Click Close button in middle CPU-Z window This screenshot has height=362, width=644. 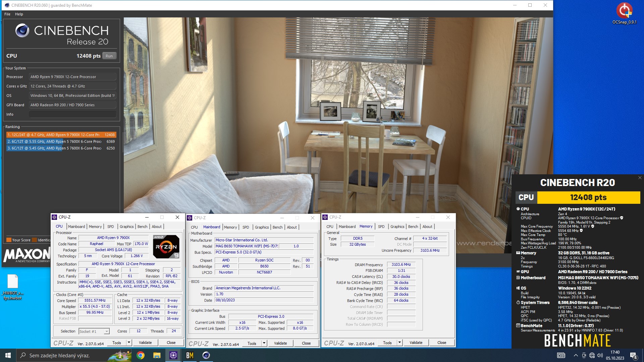click(306, 343)
